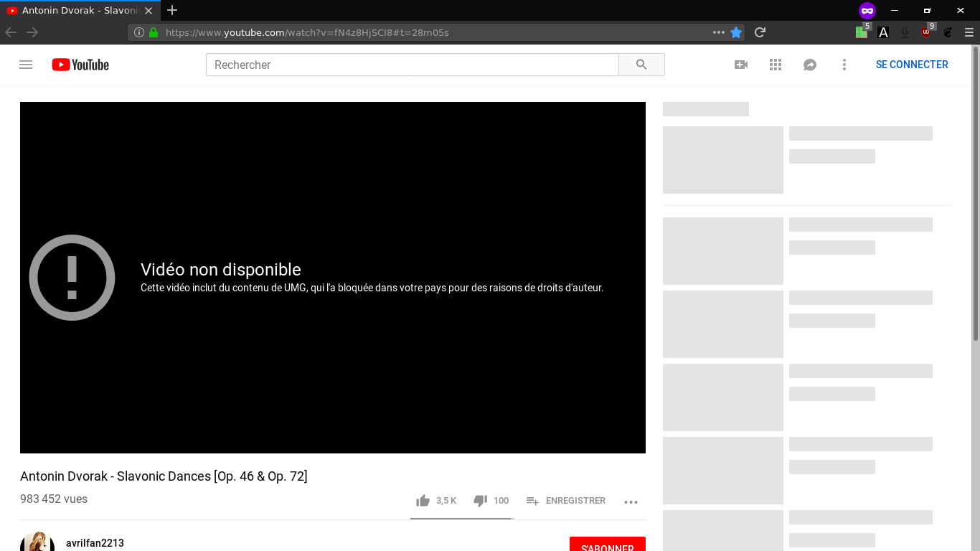Focus the Rechercher search field
This screenshot has height=551, width=980.
412,65
